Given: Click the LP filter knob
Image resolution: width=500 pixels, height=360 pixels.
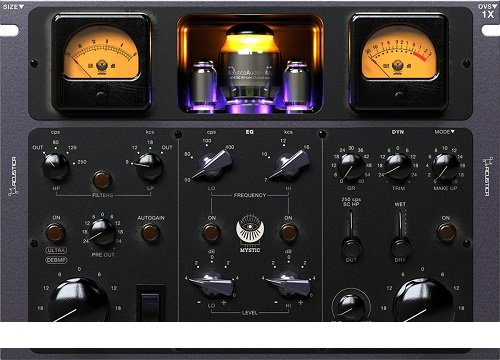Looking at the screenshot, I should 150,166.
